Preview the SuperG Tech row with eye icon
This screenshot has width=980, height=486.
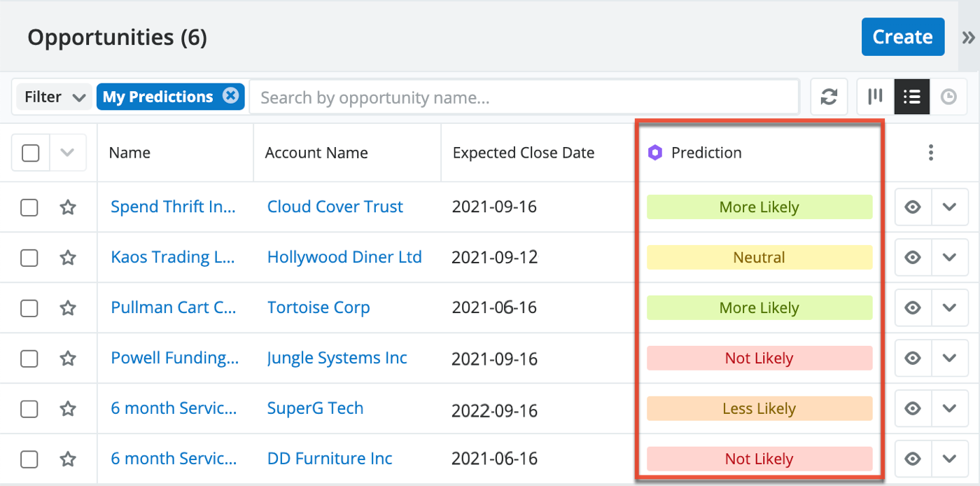913,409
